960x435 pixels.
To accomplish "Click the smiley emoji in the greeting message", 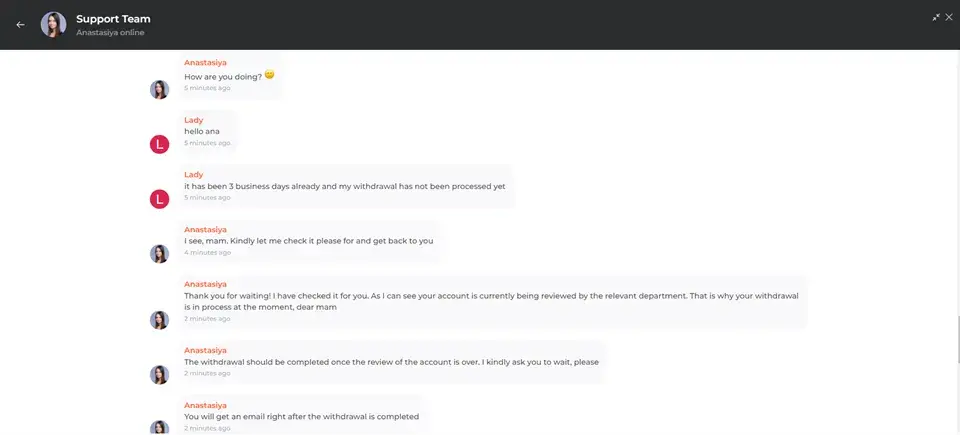I will click(269, 75).
